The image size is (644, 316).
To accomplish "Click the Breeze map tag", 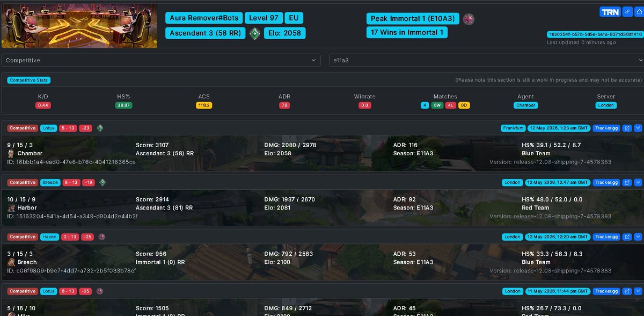I will [x=50, y=183].
